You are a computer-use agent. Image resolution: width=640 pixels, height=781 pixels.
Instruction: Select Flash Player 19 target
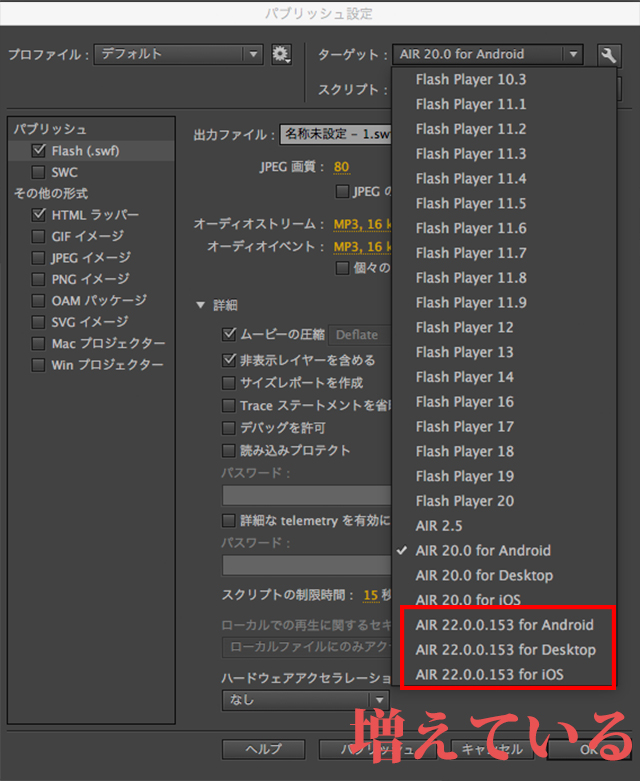(504, 477)
